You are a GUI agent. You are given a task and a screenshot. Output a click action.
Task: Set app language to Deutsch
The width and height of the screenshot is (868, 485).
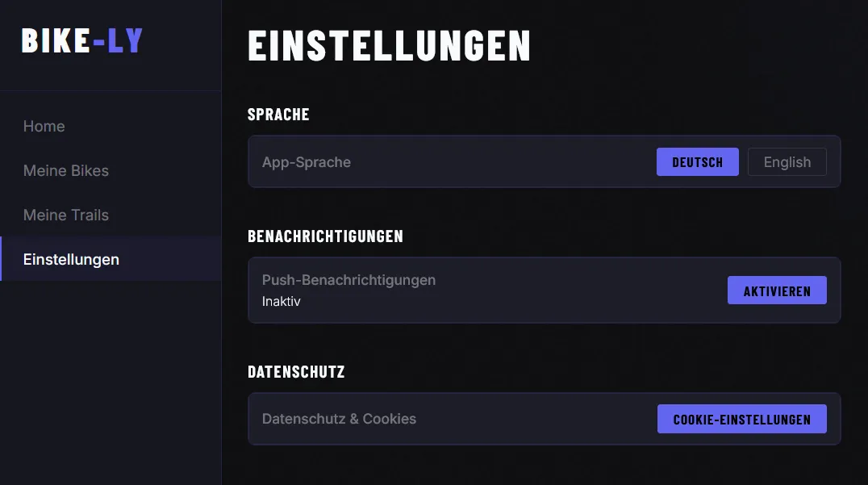pos(697,162)
